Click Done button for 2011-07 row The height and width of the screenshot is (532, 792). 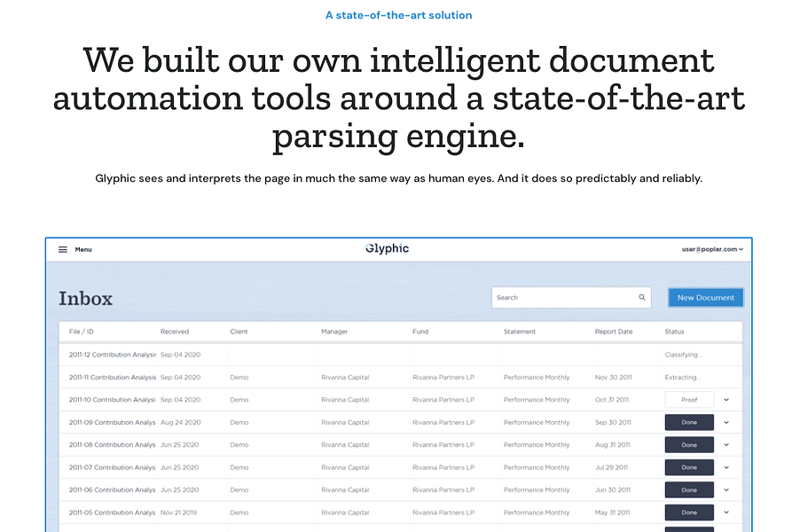(689, 467)
